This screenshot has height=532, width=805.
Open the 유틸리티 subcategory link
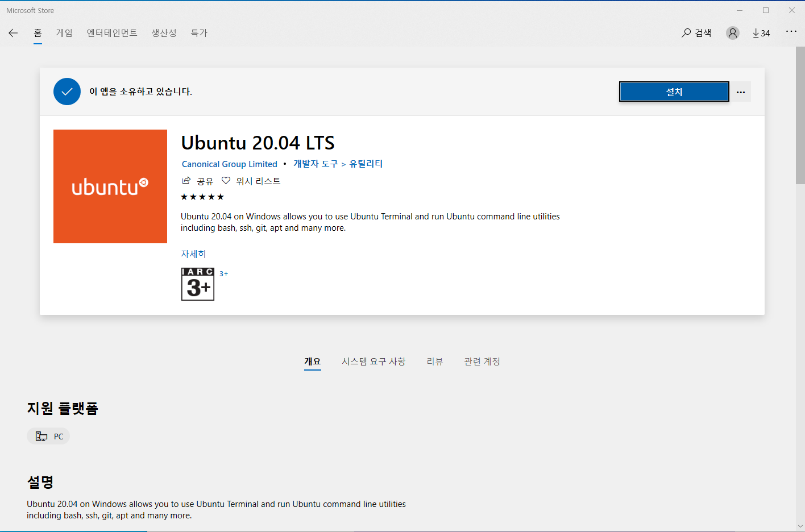[366, 164]
